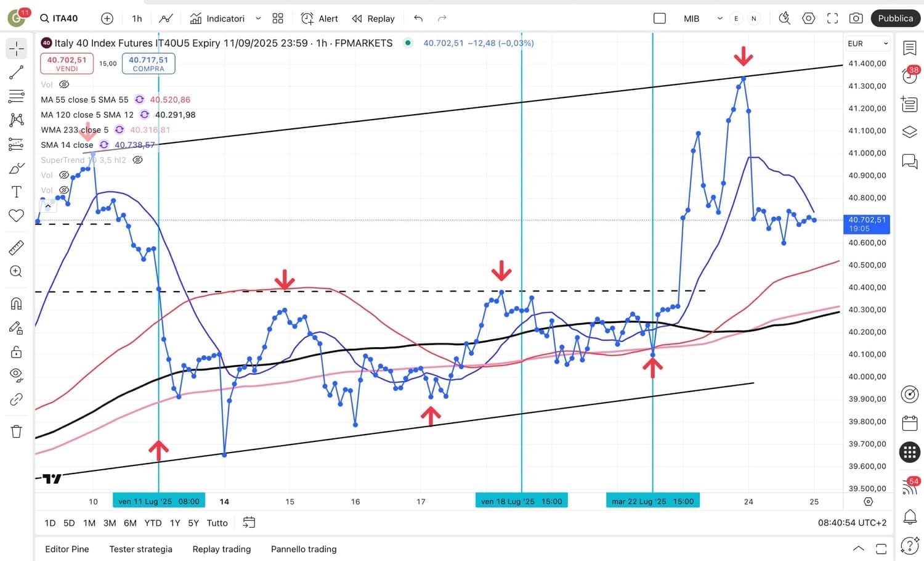
Task: Open the user profile avatar menu
Action: [x=16, y=18]
